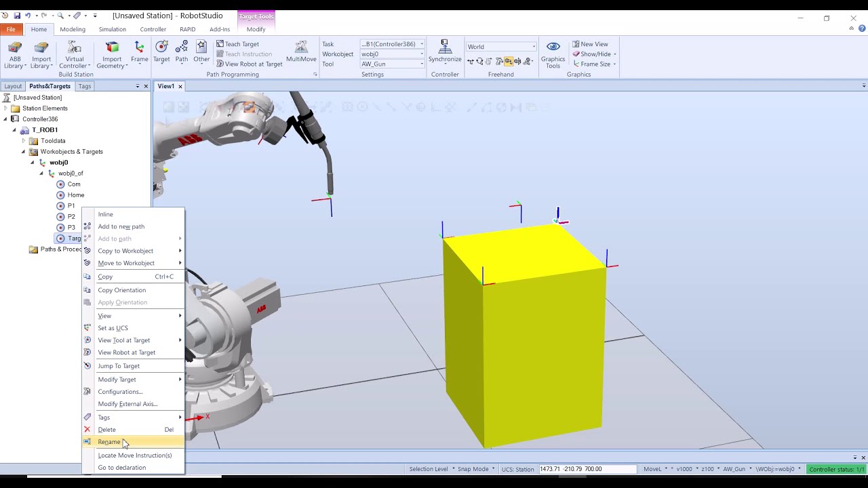Close the View1 tab
Viewport: 868px width, 488px height.
click(x=180, y=86)
